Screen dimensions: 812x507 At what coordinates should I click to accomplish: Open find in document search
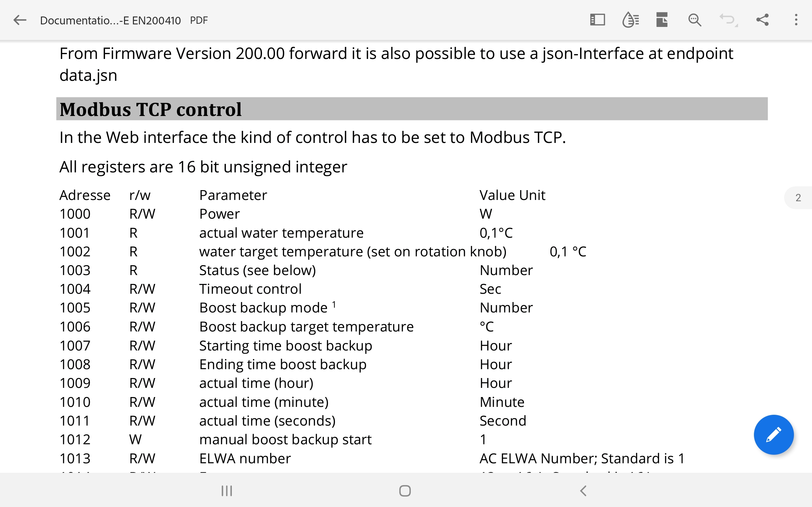click(694, 20)
